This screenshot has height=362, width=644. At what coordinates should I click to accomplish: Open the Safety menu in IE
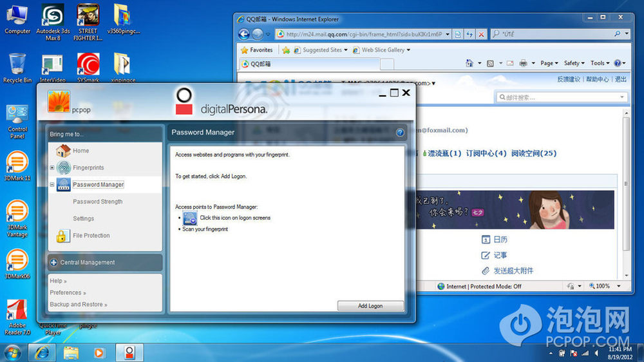click(574, 63)
